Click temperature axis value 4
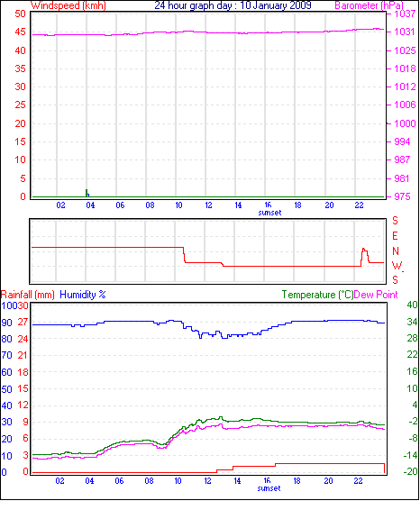Screen dimensions: 420x510 point(415,405)
